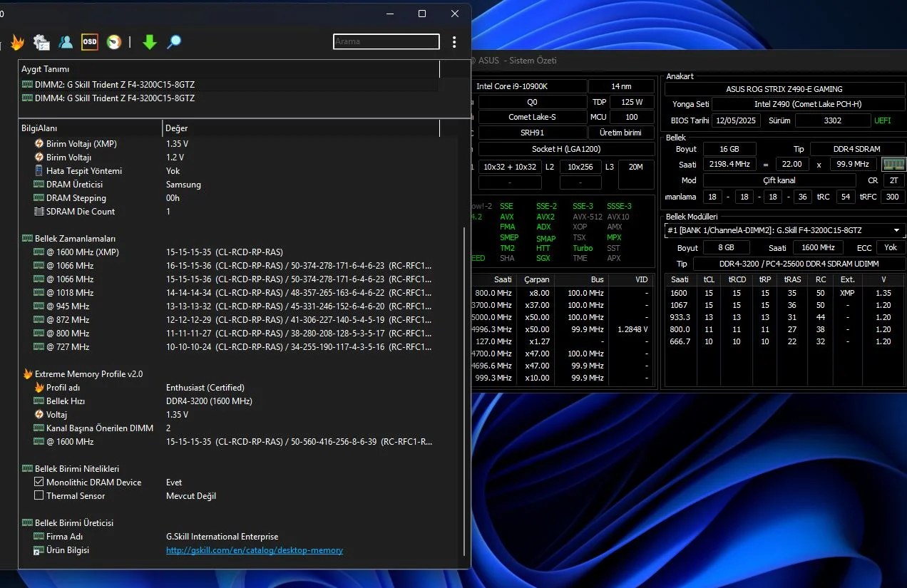Click the green UEFI label
907x588 pixels.
pyautogui.click(x=883, y=120)
